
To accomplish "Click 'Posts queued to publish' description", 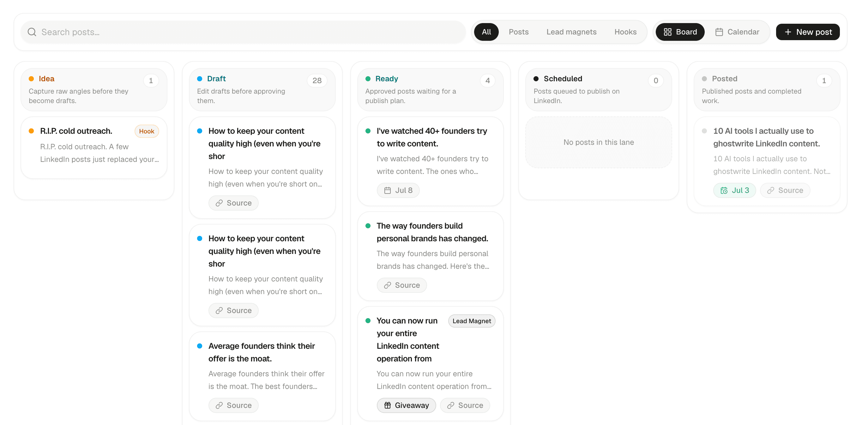I will [x=576, y=96].
